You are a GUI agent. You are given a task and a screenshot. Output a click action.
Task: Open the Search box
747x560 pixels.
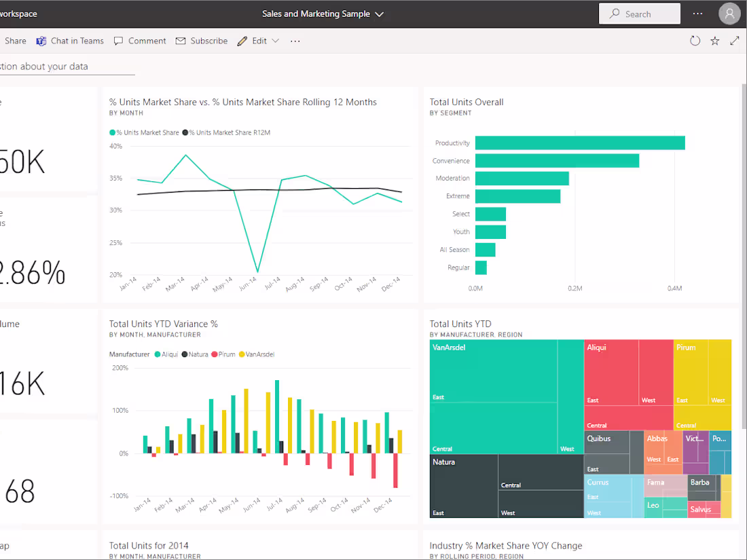pos(638,14)
